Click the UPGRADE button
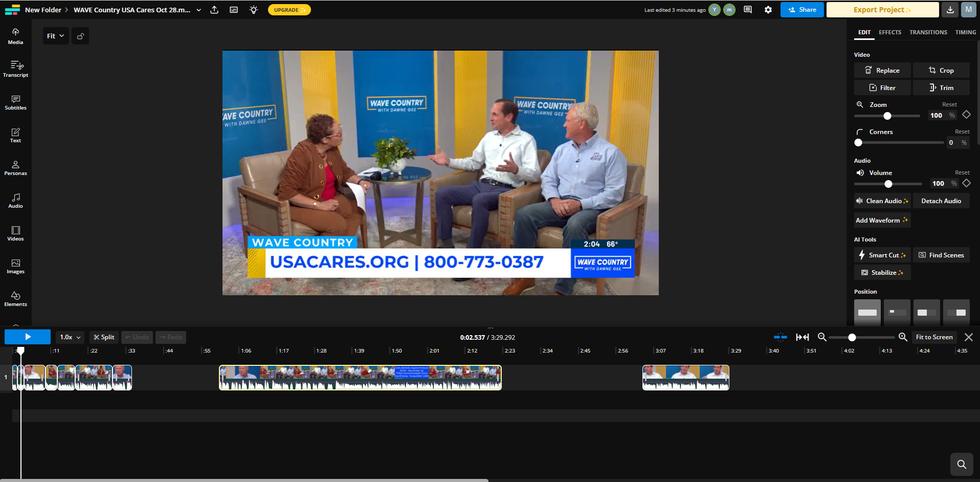 pos(289,10)
